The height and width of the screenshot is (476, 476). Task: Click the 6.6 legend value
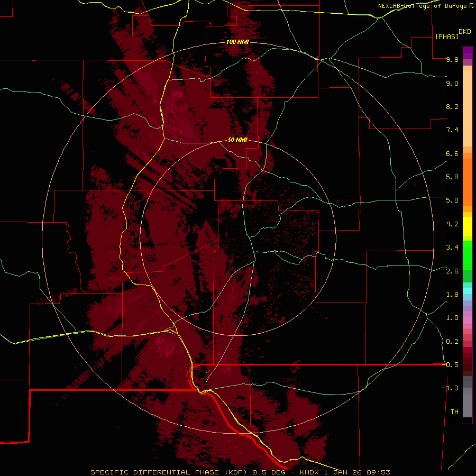coord(452,153)
